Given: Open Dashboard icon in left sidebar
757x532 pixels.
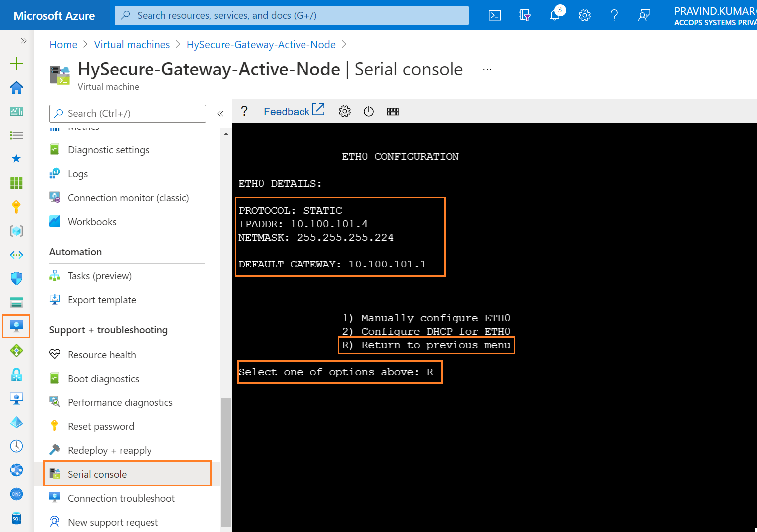Looking at the screenshot, I should click(x=16, y=111).
